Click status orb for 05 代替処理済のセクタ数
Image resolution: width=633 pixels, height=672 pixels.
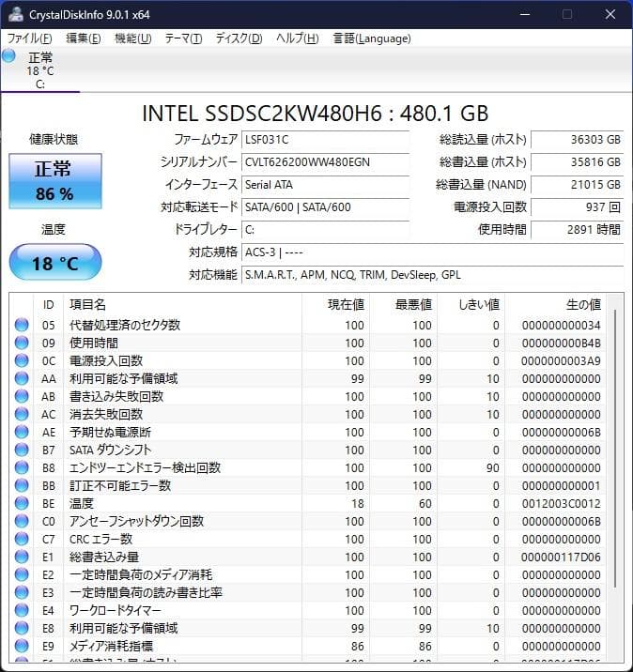click(x=22, y=326)
